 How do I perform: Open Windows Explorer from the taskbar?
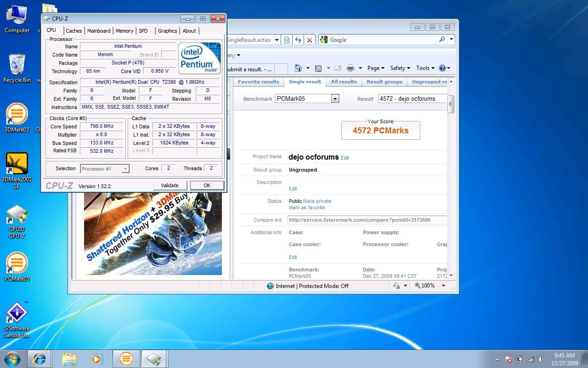click(69, 359)
